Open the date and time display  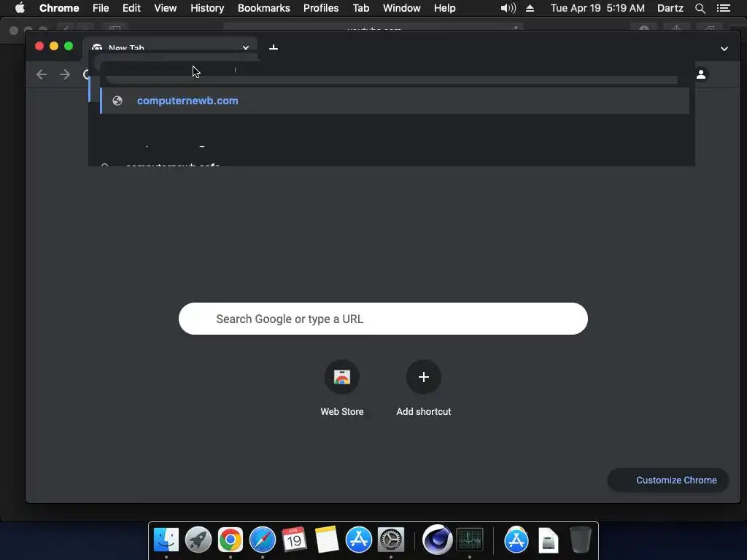[x=597, y=8]
